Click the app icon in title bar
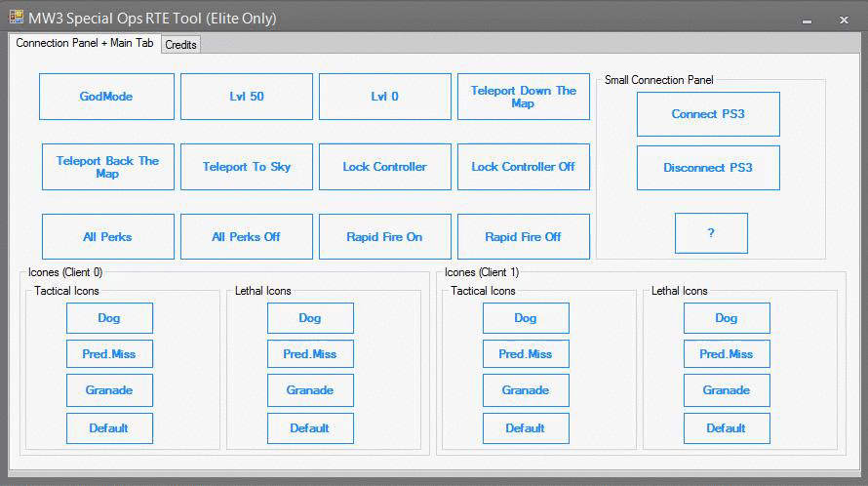 point(16,18)
